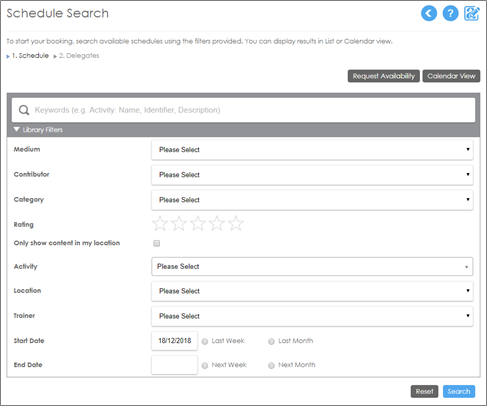Screen dimensions: 487x406
Task: Click the edit page pencil icon
Action: coord(472,13)
